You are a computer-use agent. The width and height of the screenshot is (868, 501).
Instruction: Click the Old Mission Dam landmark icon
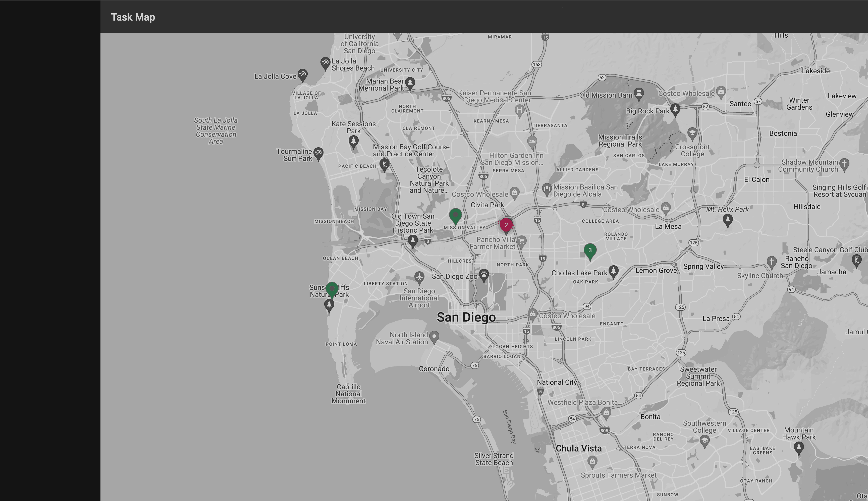[x=639, y=93]
